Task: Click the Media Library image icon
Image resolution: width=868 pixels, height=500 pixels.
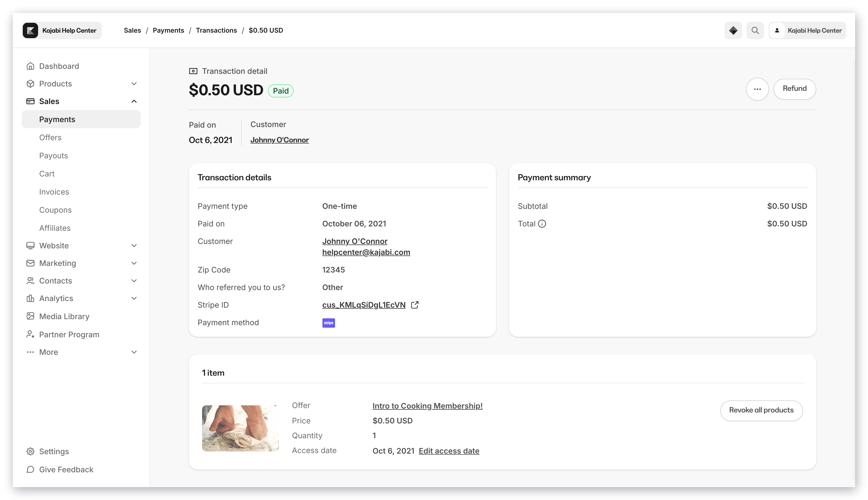Action: click(30, 316)
